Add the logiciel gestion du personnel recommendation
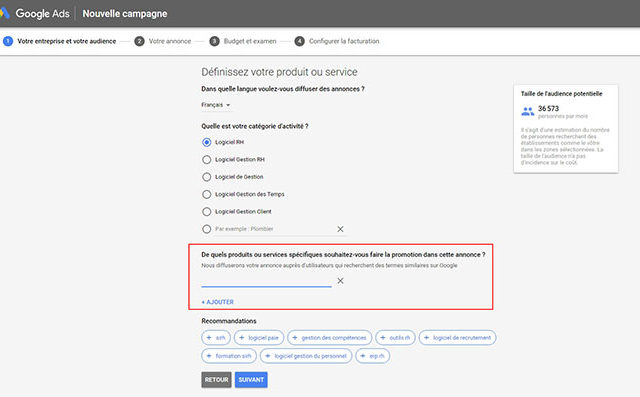Screen dimensions: 640x397 tap(306, 356)
